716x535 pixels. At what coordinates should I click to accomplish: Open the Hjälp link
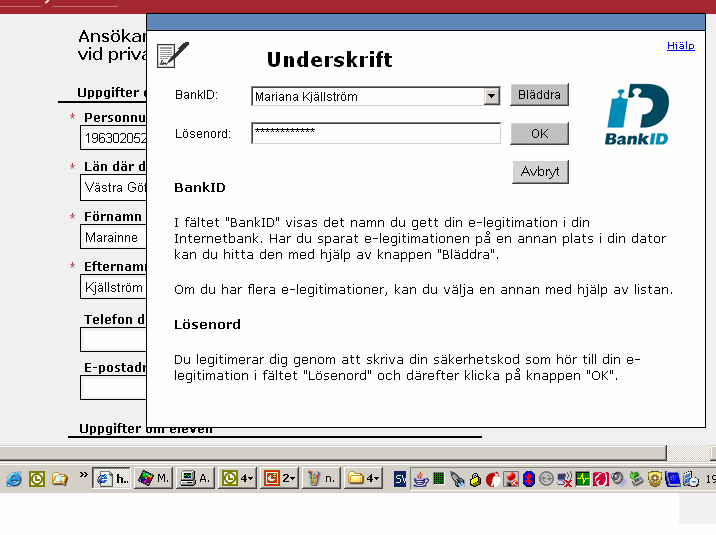point(680,46)
